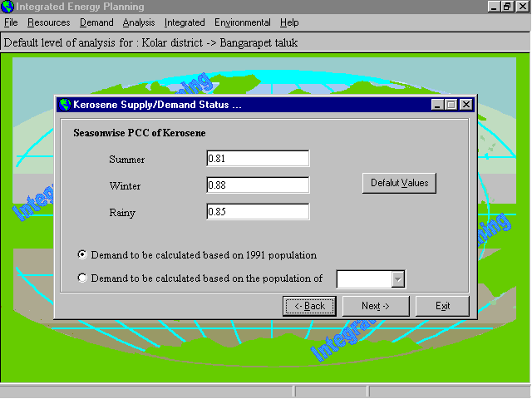Click the Rainy PCC input field

[x=258, y=212]
